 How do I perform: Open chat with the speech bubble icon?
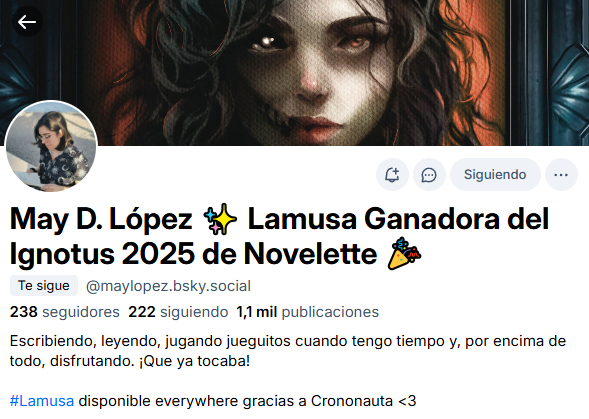point(429,175)
